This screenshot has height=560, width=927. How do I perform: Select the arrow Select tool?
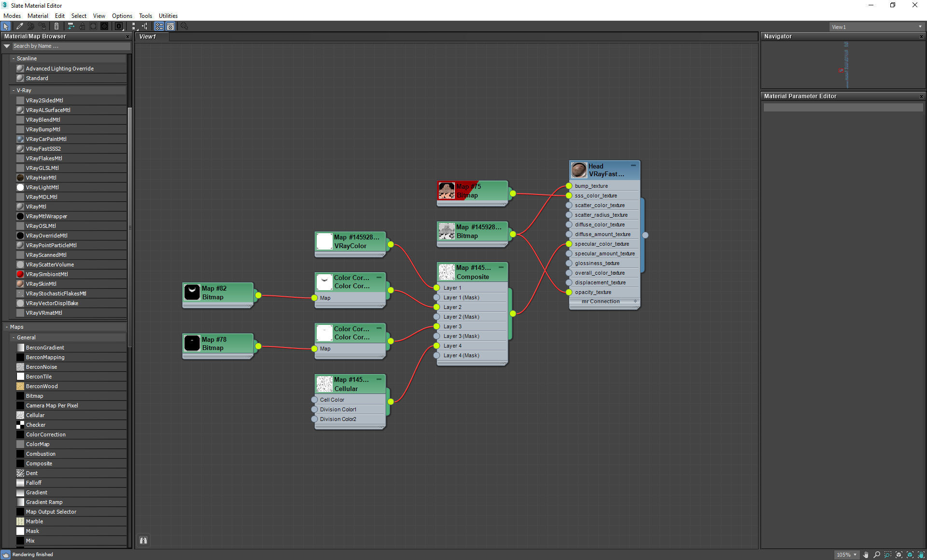pyautogui.click(x=6, y=26)
